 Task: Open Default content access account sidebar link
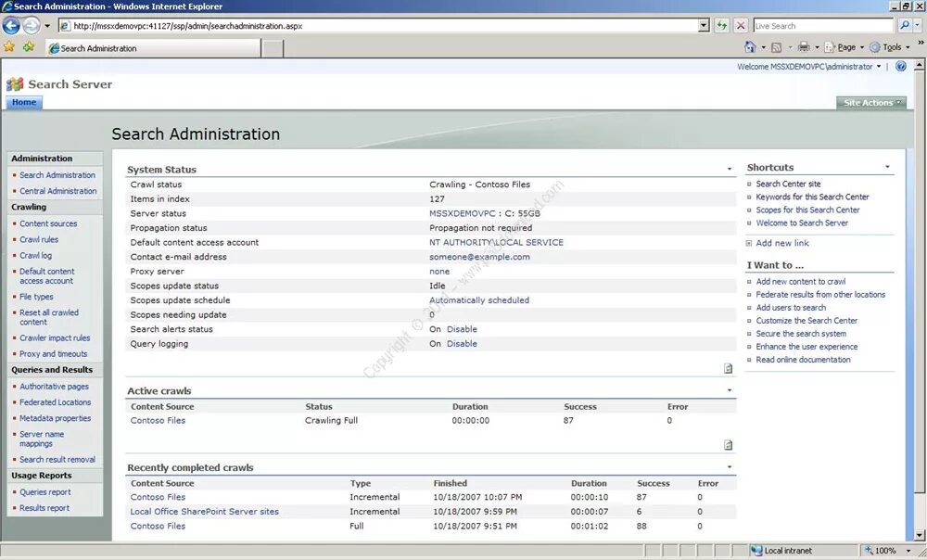tap(46, 276)
